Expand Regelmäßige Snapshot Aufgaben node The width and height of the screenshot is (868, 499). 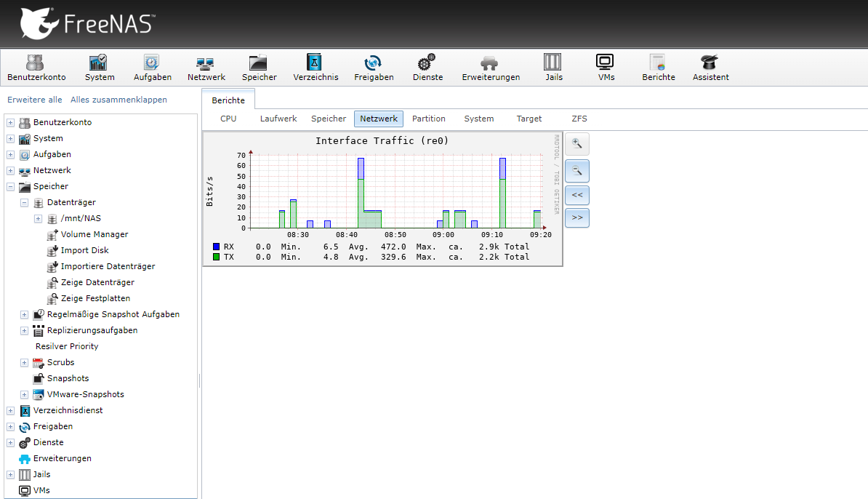tap(25, 314)
